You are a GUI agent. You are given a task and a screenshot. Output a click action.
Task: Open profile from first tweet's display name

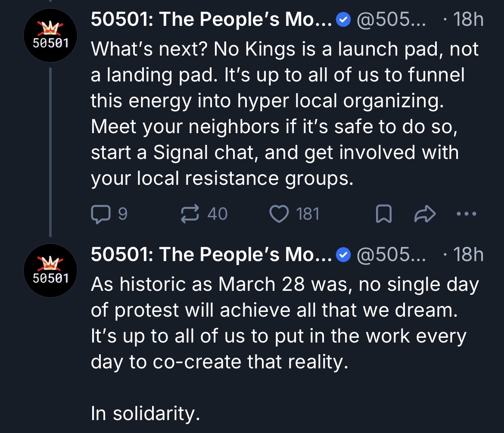pos(211,20)
